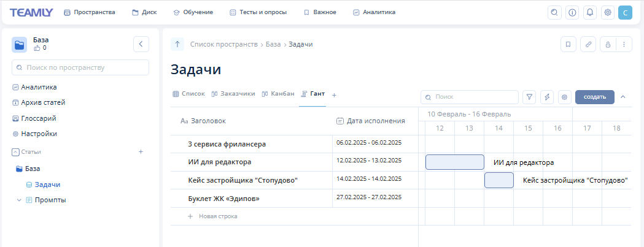Collapse the left sidebar panel

[141, 44]
